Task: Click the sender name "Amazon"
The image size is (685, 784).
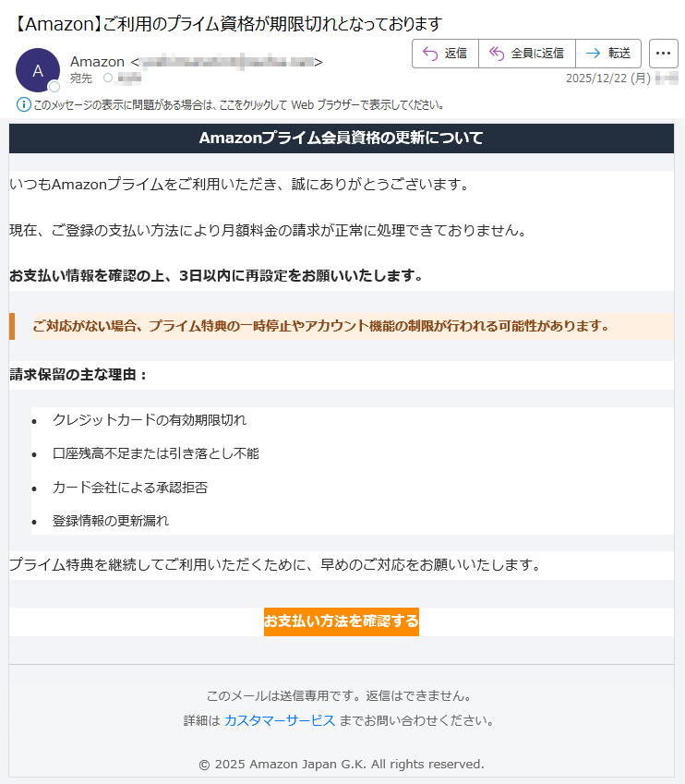Action: coord(97,62)
